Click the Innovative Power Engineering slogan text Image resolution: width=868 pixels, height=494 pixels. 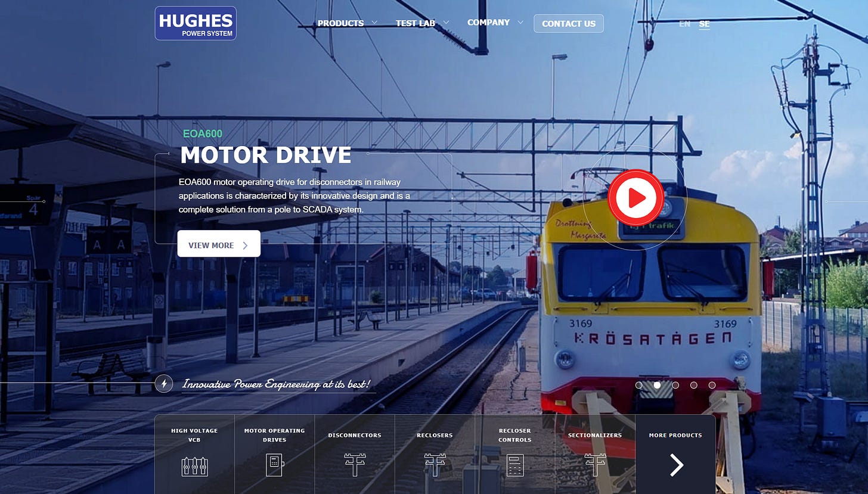(x=276, y=384)
